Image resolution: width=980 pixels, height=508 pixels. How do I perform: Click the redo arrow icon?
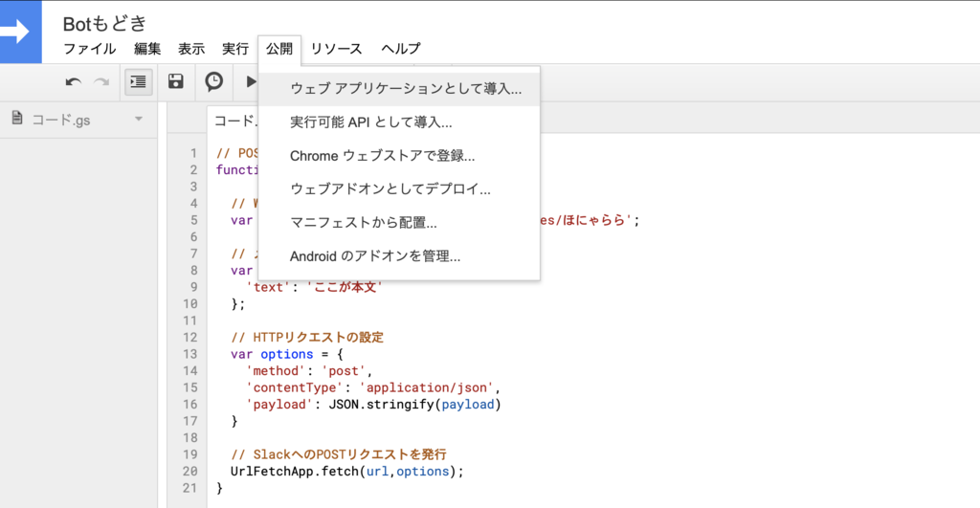(x=101, y=82)
